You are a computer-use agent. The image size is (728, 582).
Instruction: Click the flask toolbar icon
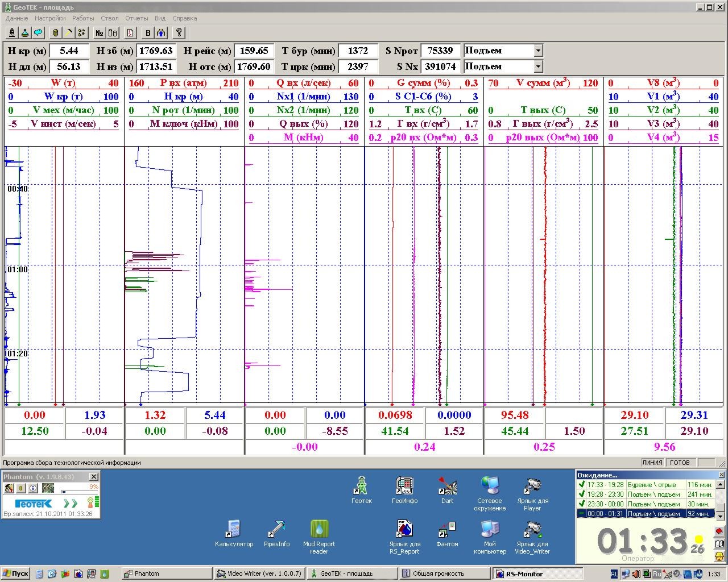tap(25, 33)
